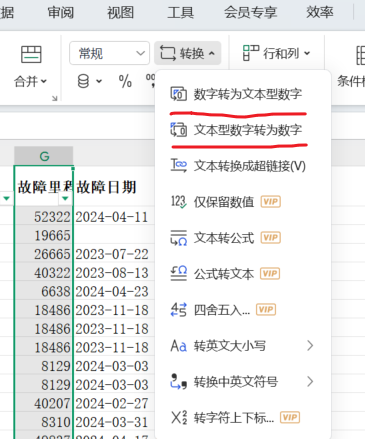Click the 转换 swap arrows icon

pos(168,53)
